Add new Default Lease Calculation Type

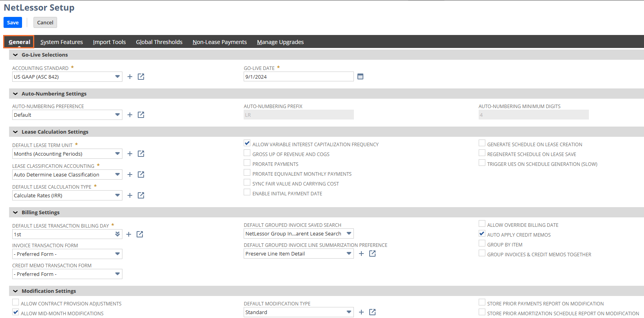pos(130,195)
